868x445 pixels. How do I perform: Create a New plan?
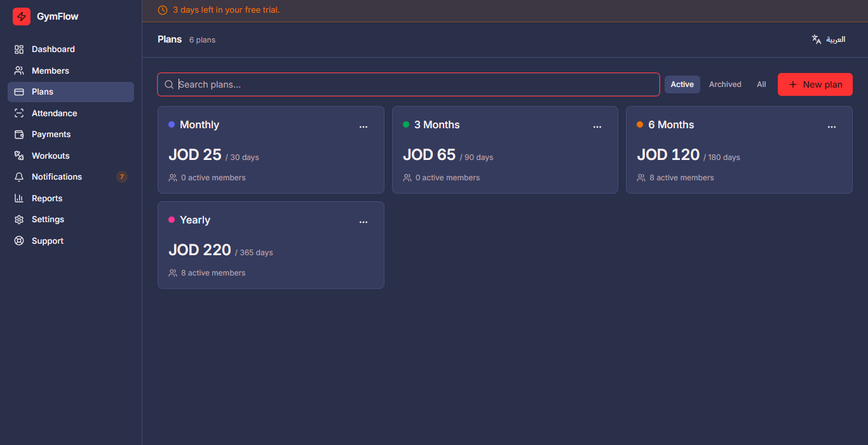815,84
